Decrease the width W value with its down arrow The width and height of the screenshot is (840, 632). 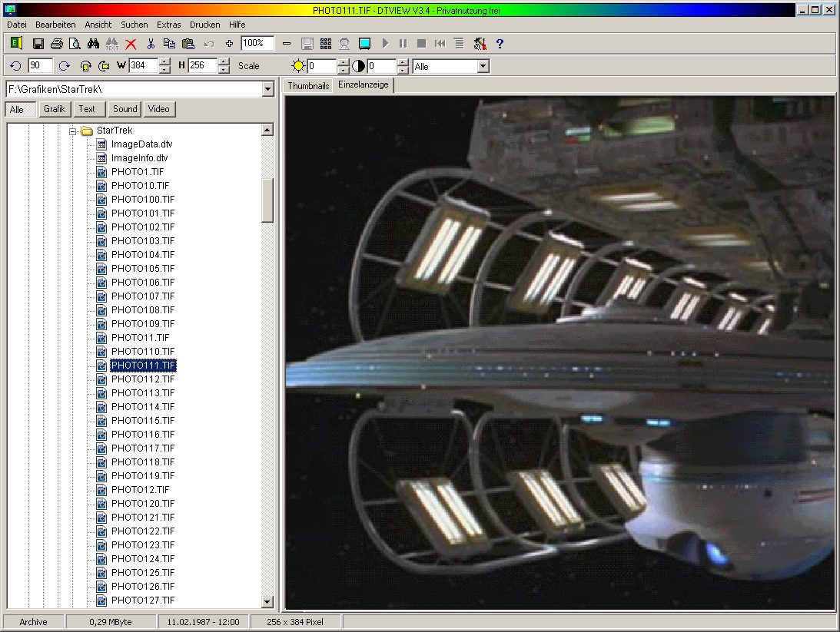coord(165,70)
